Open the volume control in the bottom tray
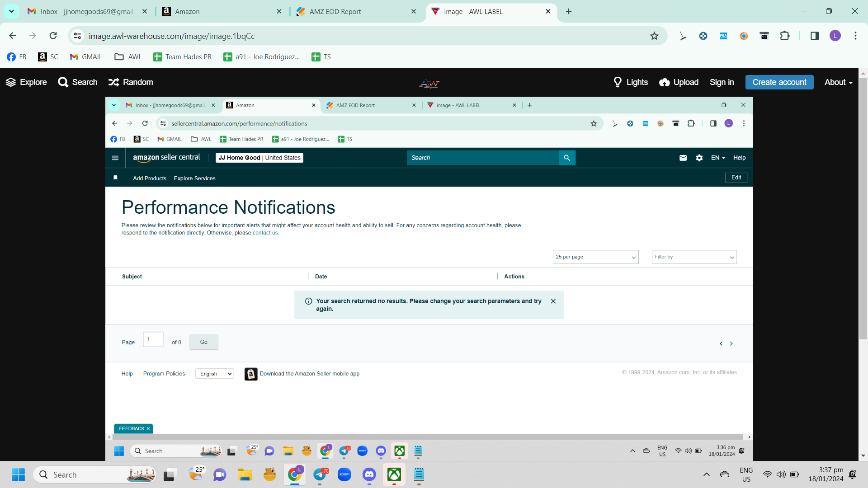 (781, 474)
